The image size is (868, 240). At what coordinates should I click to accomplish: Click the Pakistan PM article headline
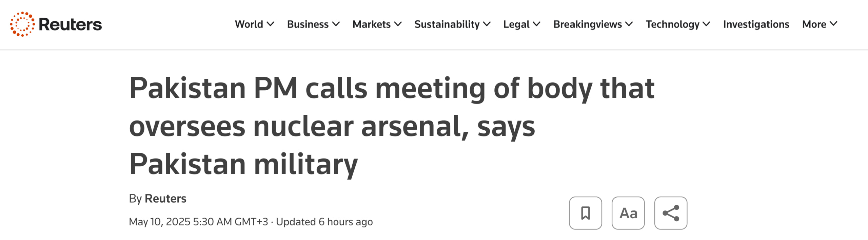392,126
